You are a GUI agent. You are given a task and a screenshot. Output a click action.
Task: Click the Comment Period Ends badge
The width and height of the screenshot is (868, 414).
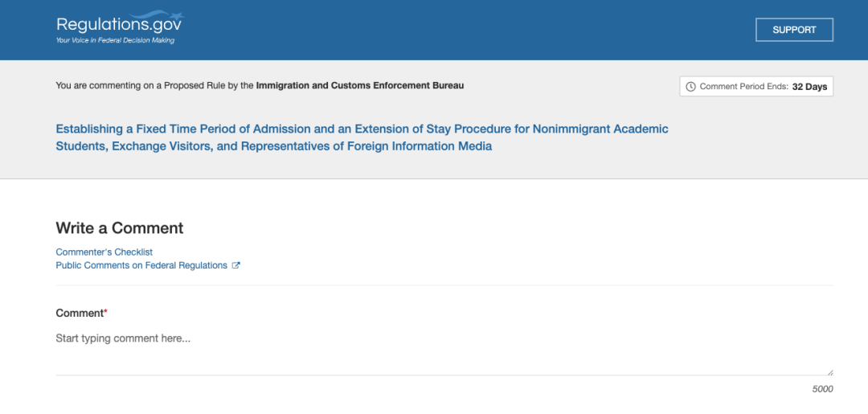click(x=756, y=87)
